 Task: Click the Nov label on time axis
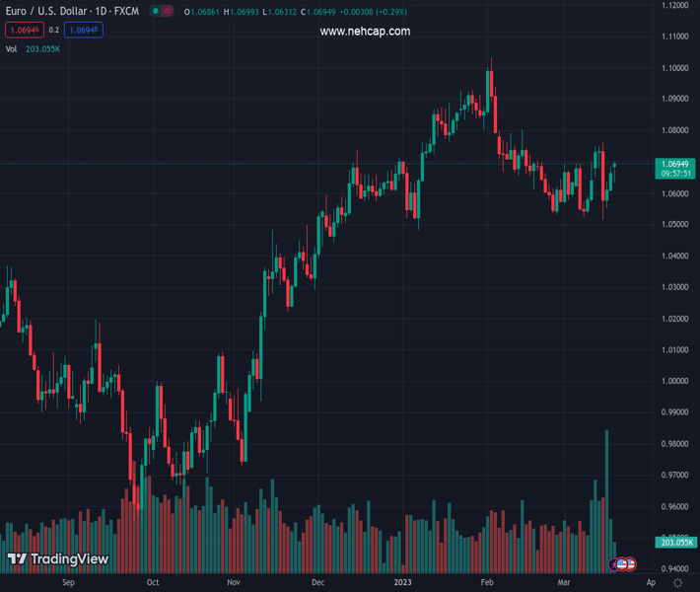pyautogui.click(x=233, y=583)
